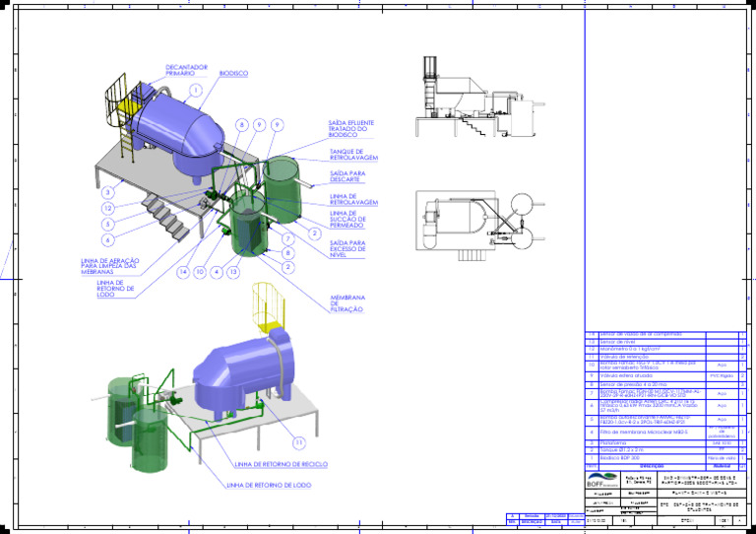756x534 pixels.
Task: Click the 'Compressor radial' parts row
Action: click(665, 407)
